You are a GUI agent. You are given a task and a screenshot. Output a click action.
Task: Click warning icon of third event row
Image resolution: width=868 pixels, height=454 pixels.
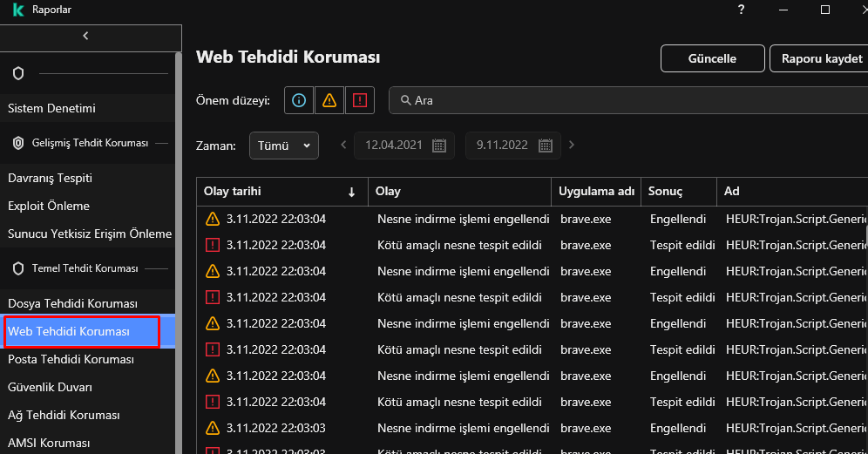coord(213,271)
